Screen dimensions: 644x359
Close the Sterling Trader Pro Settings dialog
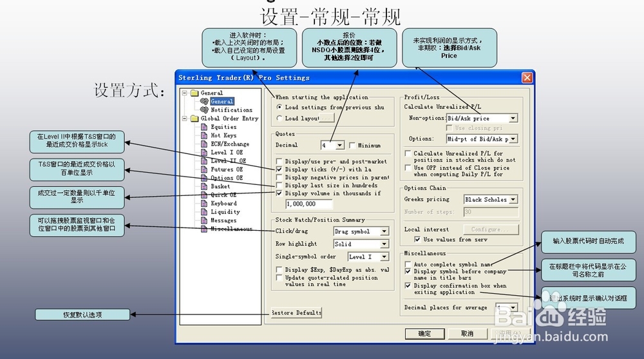527,78
